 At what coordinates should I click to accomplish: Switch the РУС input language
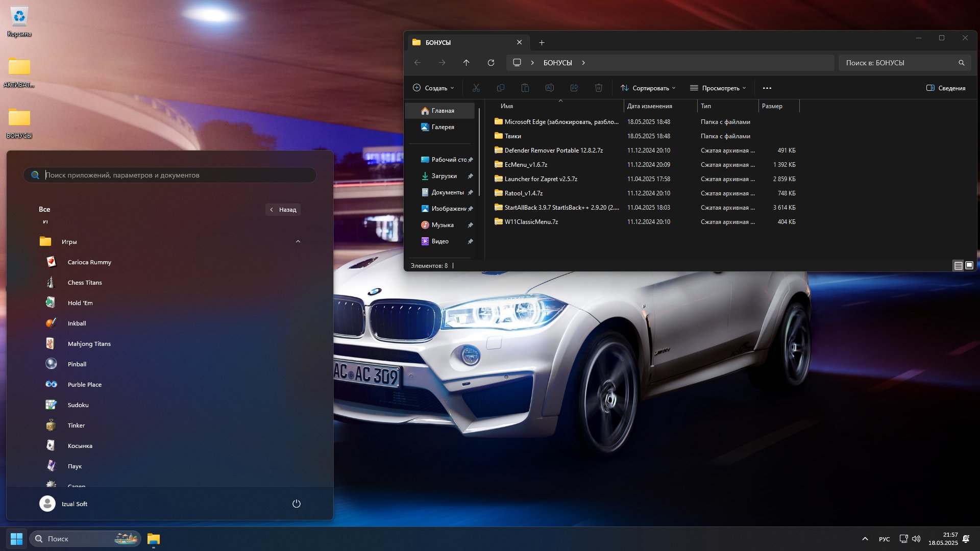(885, 539)
